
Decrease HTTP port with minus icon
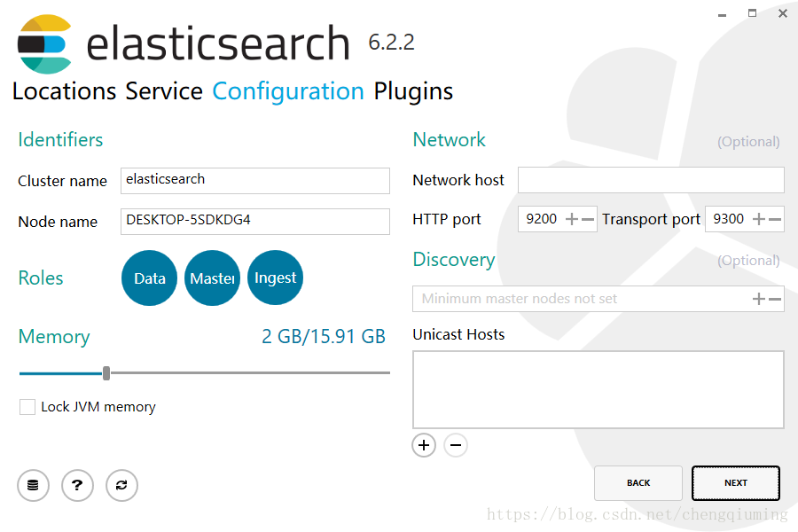tap(588, 219)
